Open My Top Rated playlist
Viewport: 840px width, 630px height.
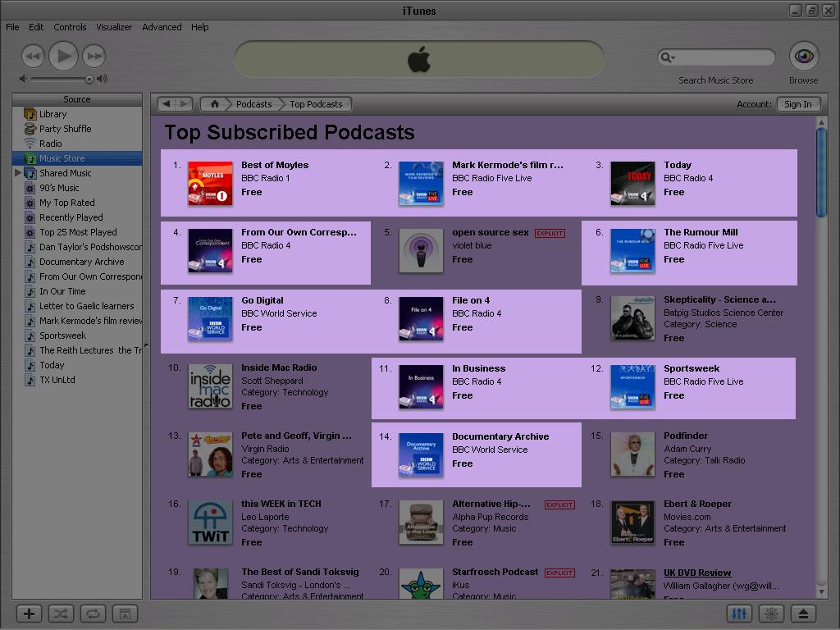pos(77,203)
